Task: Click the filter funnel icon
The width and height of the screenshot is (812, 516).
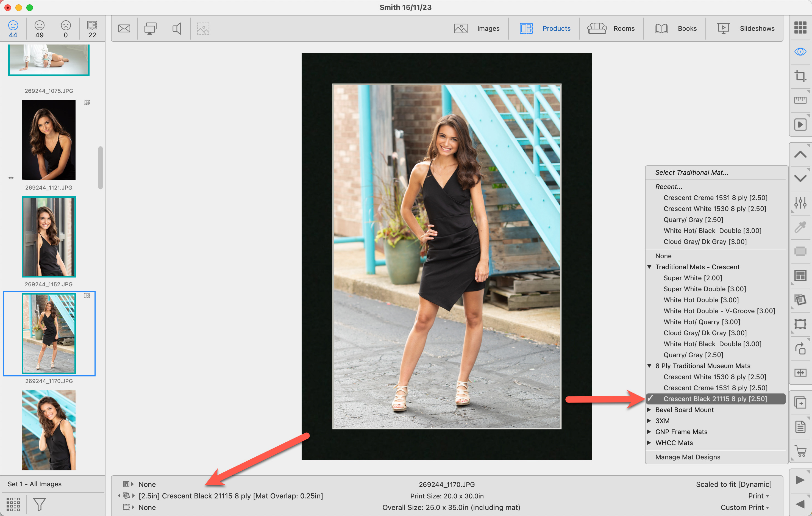Action: (x=39, y=504)
